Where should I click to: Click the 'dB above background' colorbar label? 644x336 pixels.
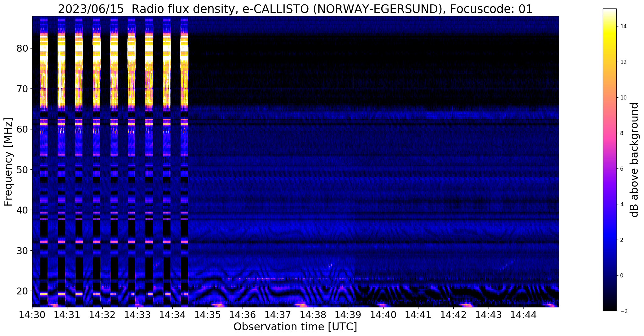coord(635,160)
